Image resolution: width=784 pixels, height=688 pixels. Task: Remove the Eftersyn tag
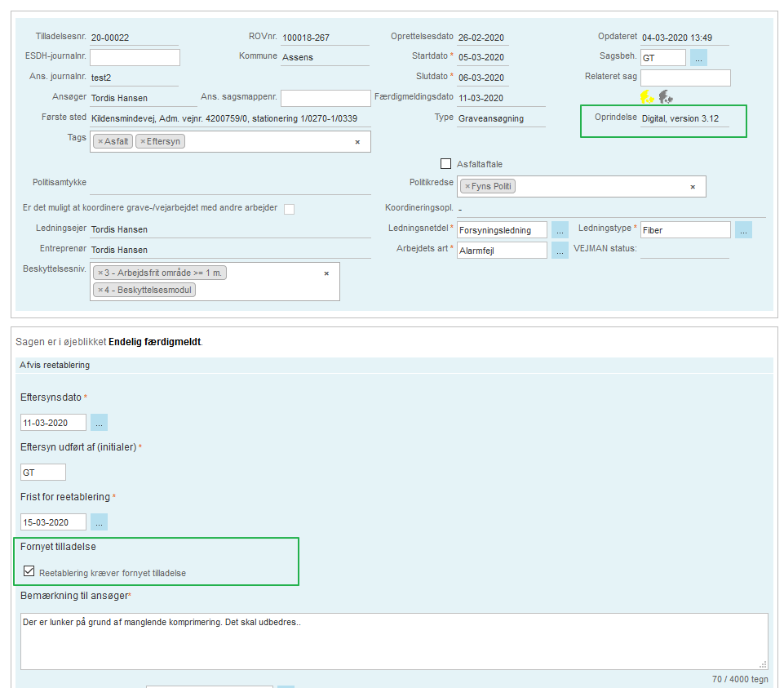tap(143, 142)
